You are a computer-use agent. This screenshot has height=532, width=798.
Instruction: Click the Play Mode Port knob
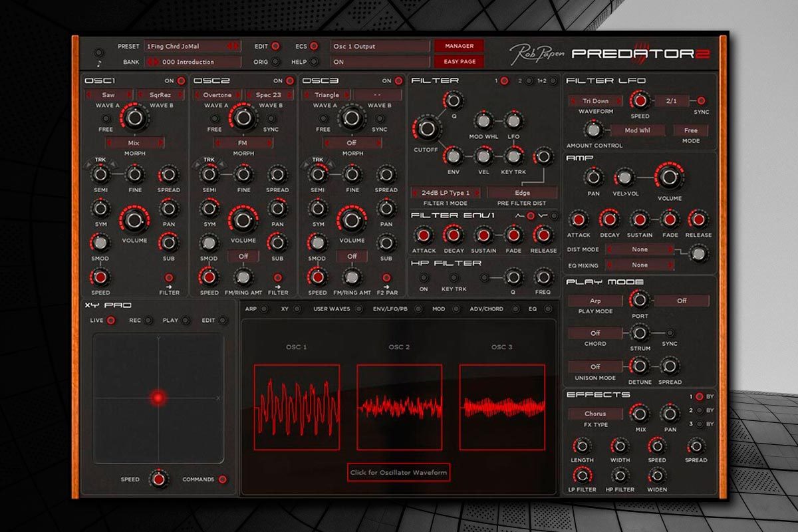(x=639, y=300)
